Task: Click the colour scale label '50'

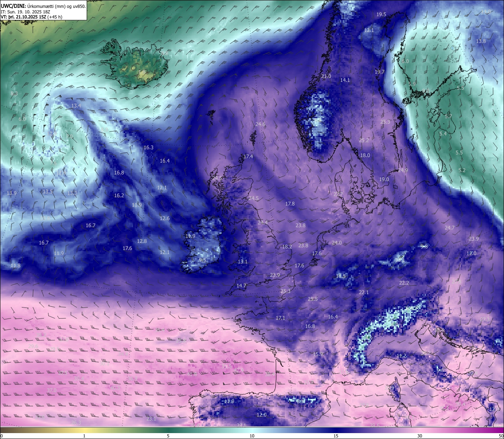Action: 501,436
